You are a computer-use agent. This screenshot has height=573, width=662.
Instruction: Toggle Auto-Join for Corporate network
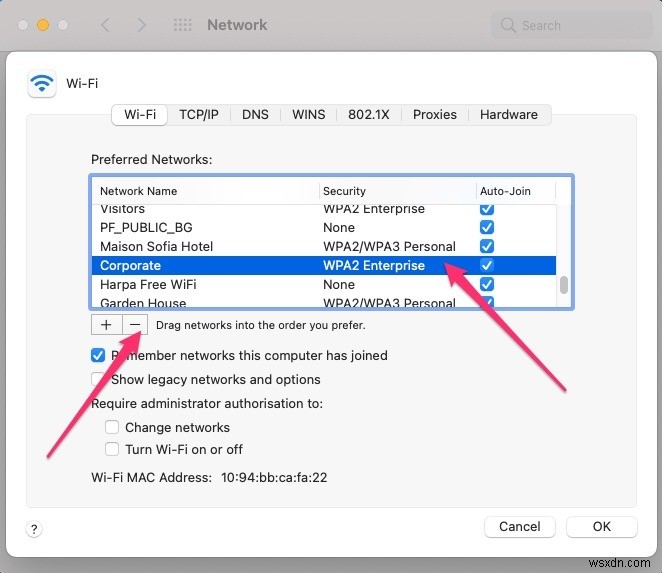pos(487,265)
